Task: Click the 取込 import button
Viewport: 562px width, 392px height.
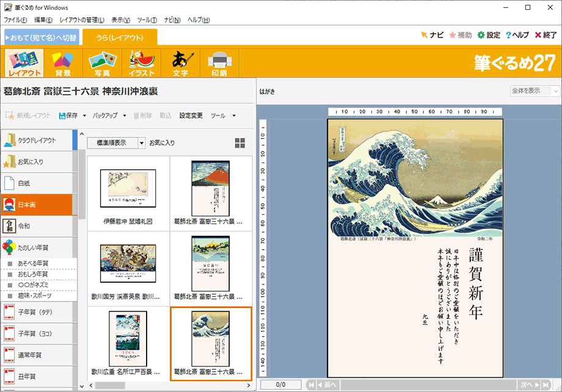Action: click(166, 115)
